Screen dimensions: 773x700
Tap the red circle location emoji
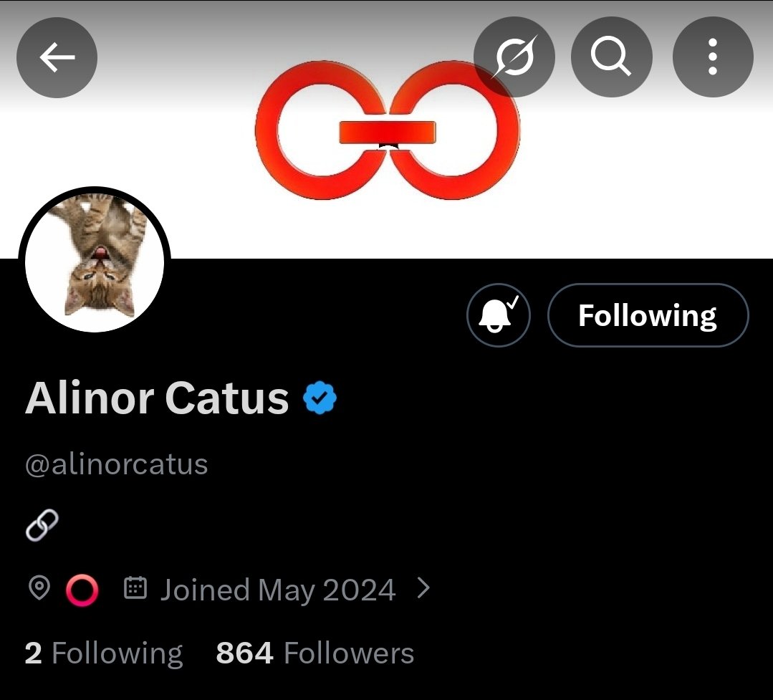[x=82, y=590]
